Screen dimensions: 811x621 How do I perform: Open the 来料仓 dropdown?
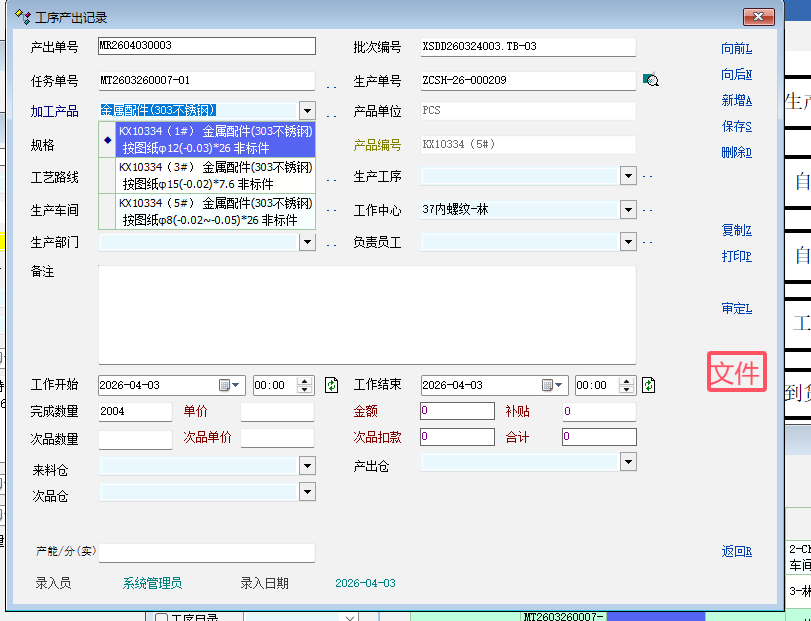pos(307,466)
